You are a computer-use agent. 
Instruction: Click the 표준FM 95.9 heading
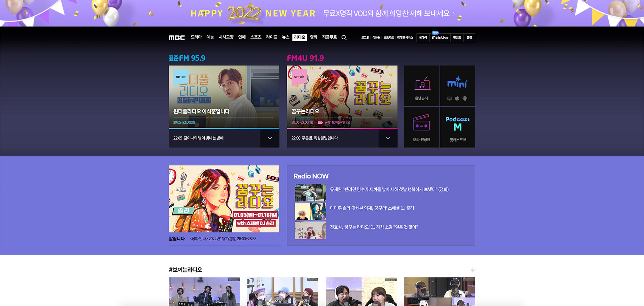point(187,58)
